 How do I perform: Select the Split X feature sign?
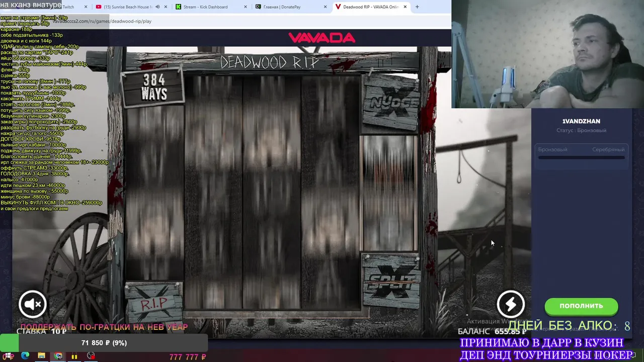click(391, 281)
